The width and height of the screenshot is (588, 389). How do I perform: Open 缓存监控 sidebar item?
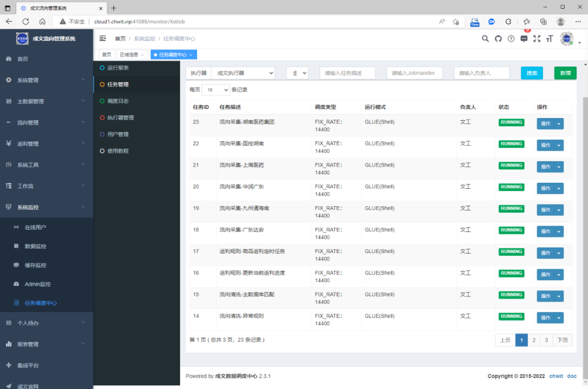[x=46, y=265]
